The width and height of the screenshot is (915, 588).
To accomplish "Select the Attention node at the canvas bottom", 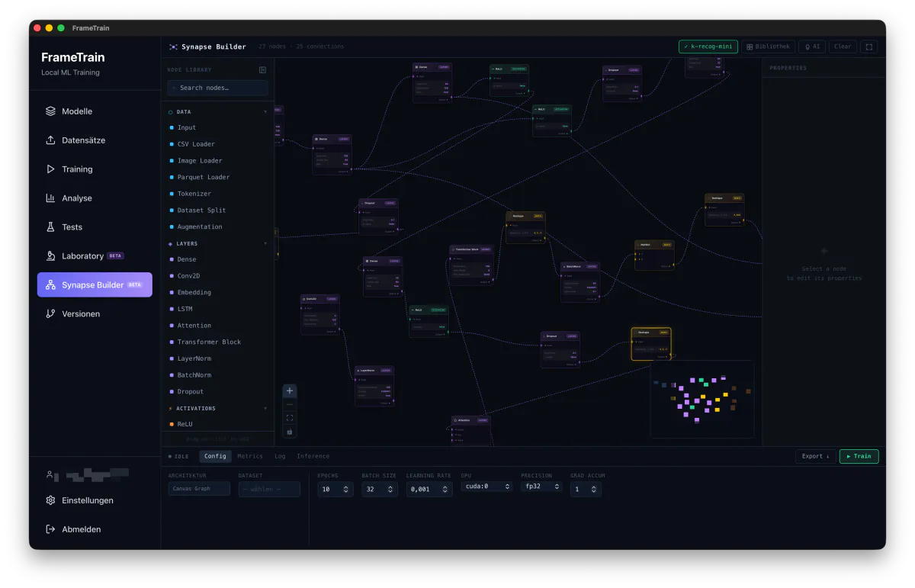I will [x=470, y=430].
